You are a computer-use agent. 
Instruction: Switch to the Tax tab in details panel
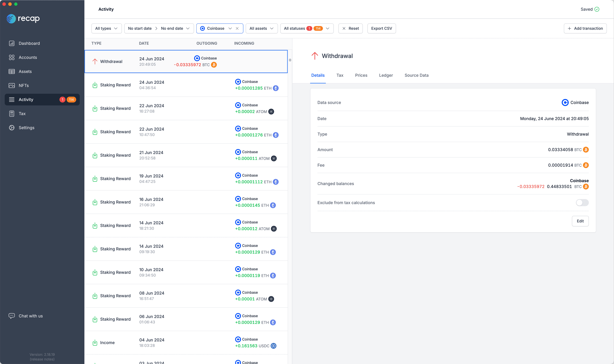[x=340, y=75]
